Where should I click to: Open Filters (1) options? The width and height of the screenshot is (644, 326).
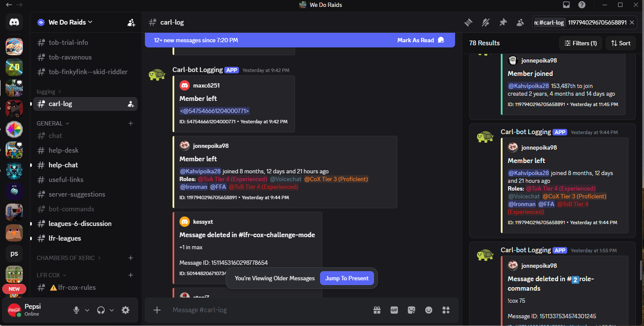580,43
